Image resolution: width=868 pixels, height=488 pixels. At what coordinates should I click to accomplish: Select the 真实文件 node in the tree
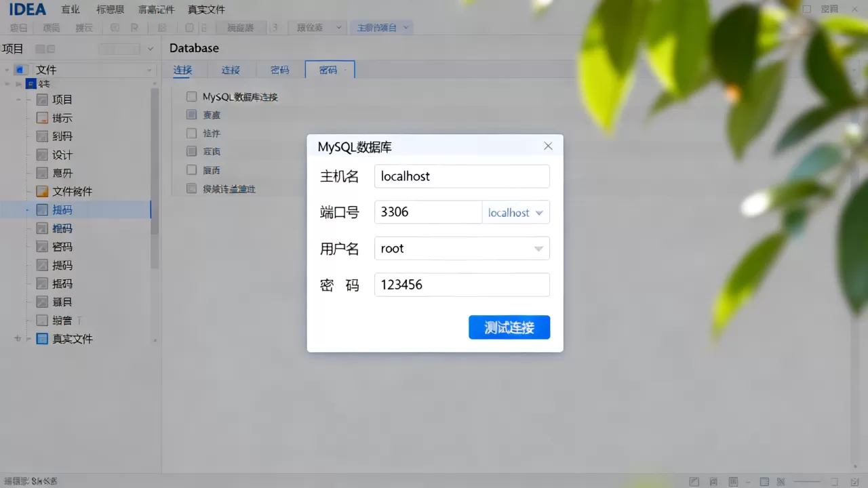[x=73, y=339]
